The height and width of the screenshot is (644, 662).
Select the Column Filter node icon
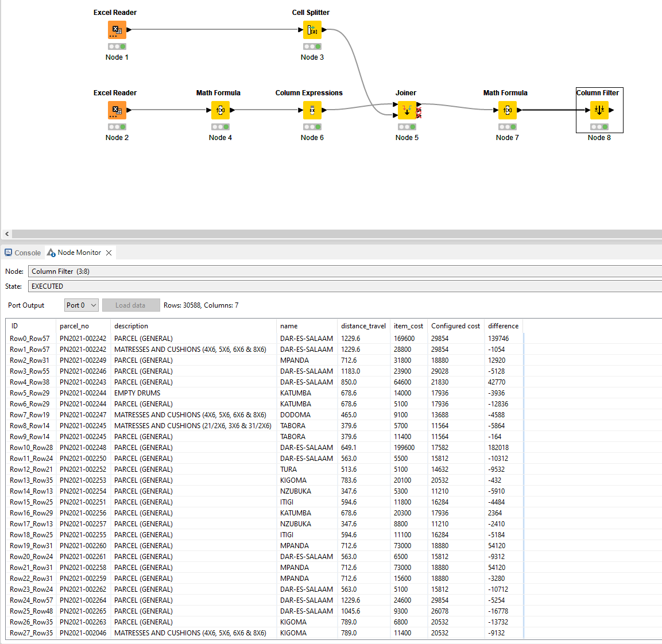pos(599,110)
